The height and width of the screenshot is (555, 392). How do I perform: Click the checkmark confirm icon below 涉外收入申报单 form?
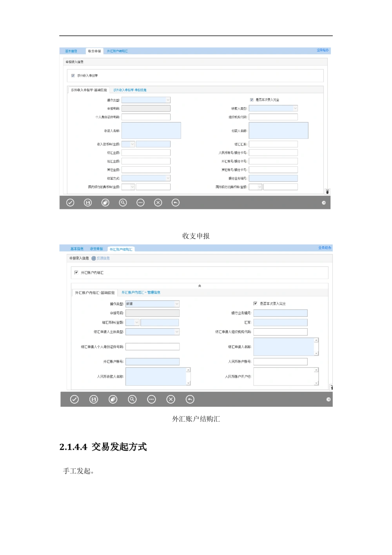point(70,202)
